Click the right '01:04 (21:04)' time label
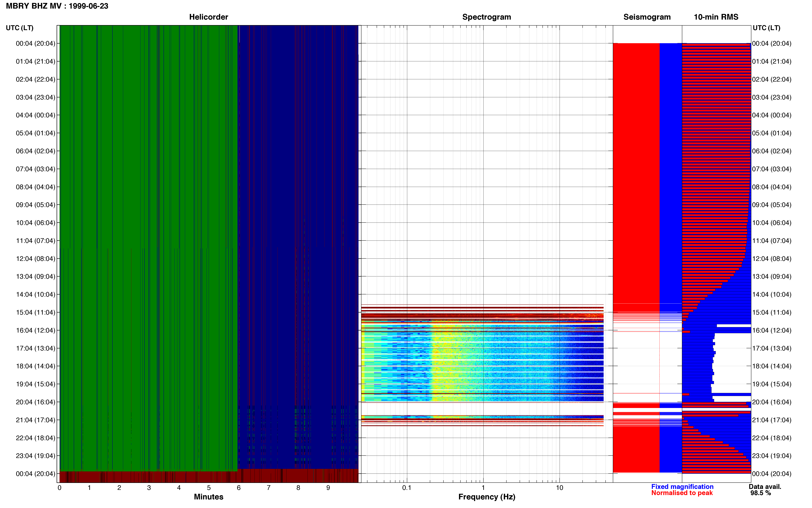The image size is (812, 508). click(772, 61)
